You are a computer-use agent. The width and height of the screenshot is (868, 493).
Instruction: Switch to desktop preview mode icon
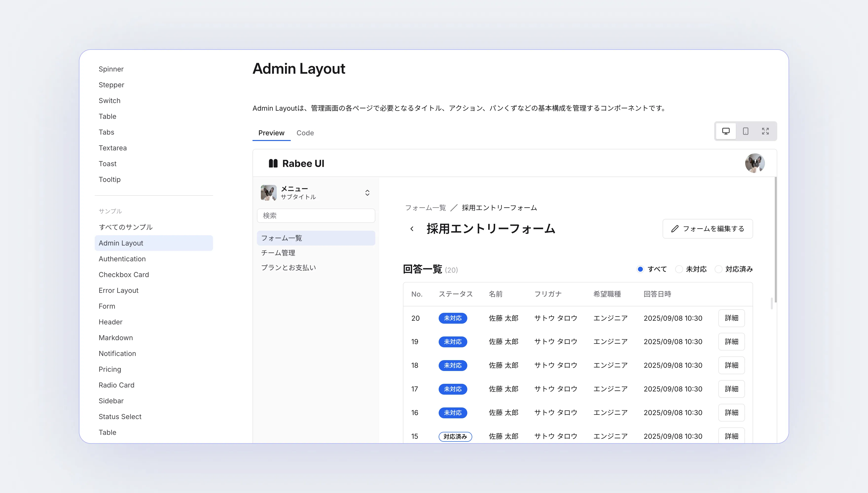tap(726, 131)
